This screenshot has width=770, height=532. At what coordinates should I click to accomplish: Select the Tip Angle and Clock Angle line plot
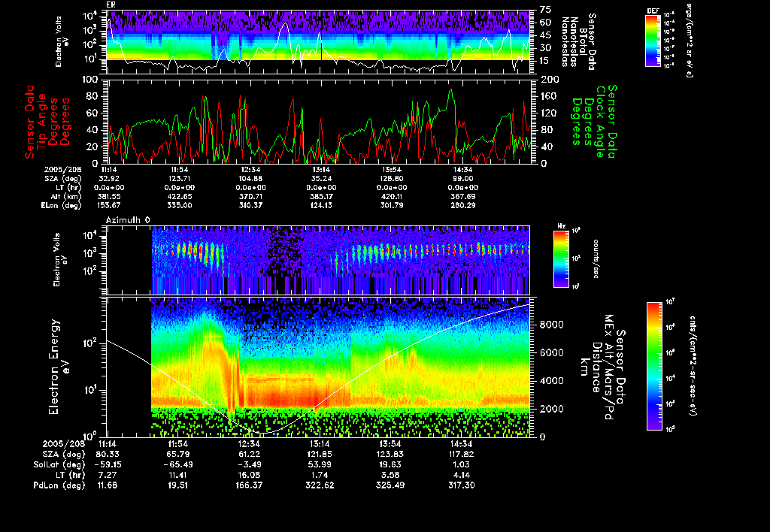pyautogui.click(x=319, y=121)
